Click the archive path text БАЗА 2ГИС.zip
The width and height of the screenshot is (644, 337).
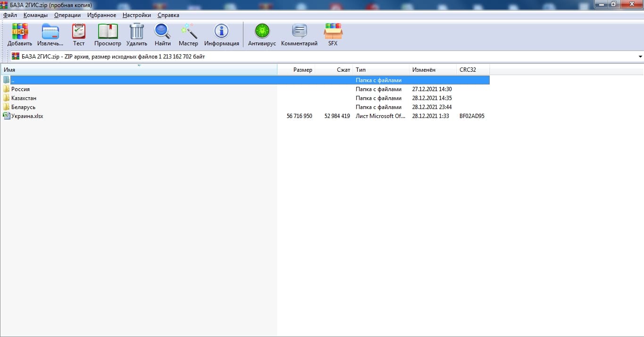[41, 57]
